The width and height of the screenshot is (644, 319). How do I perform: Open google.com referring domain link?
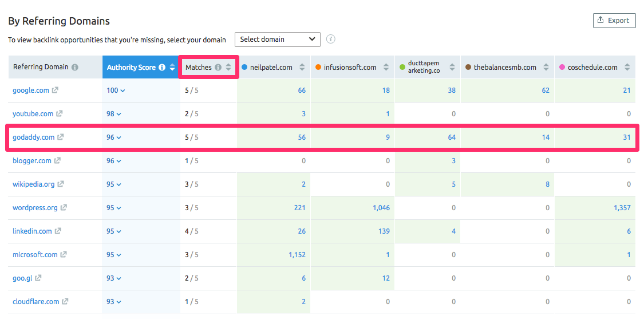click(x=31, y=90)
